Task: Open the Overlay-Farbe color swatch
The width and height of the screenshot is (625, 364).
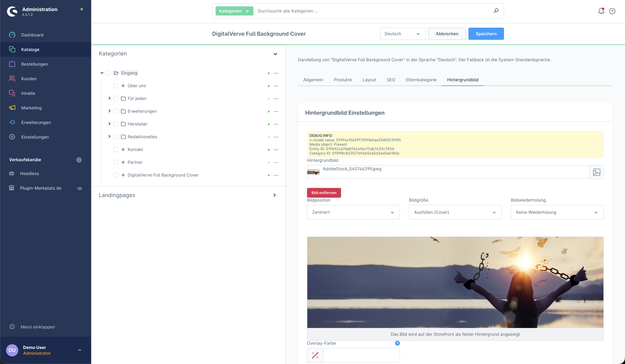Action: 315,355
